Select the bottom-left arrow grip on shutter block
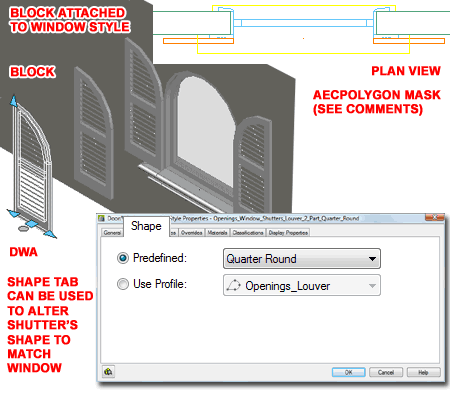The height and width of the screenshot is (396, 450). [x=13, y=213]
